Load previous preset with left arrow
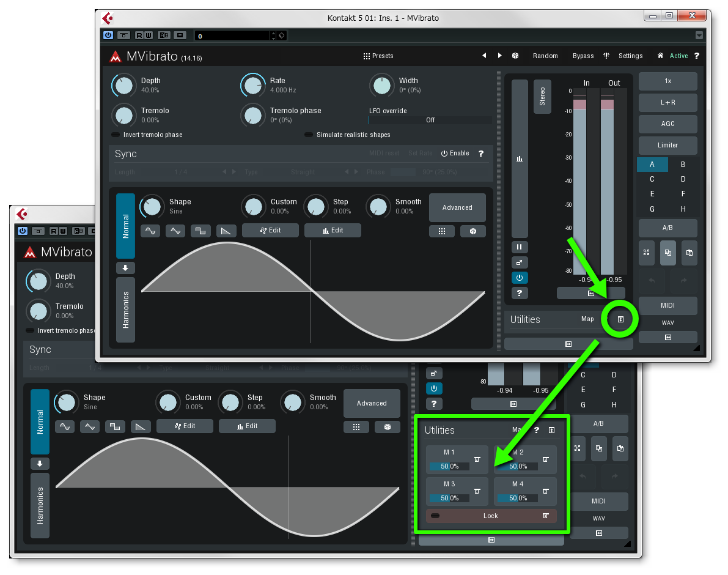Screen dimensions: 728x575 pyautogui.click(x=484, y=55)
